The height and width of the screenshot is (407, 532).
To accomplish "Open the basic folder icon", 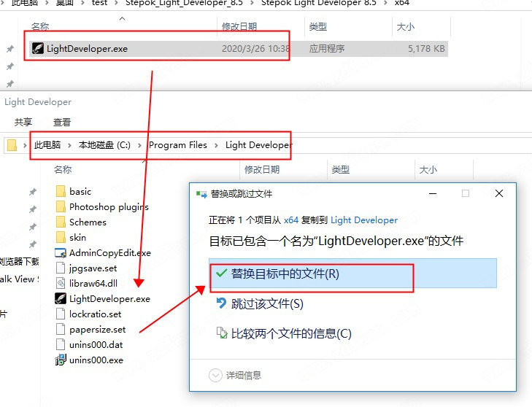I will pyautogui.click(x=61, y=192).
